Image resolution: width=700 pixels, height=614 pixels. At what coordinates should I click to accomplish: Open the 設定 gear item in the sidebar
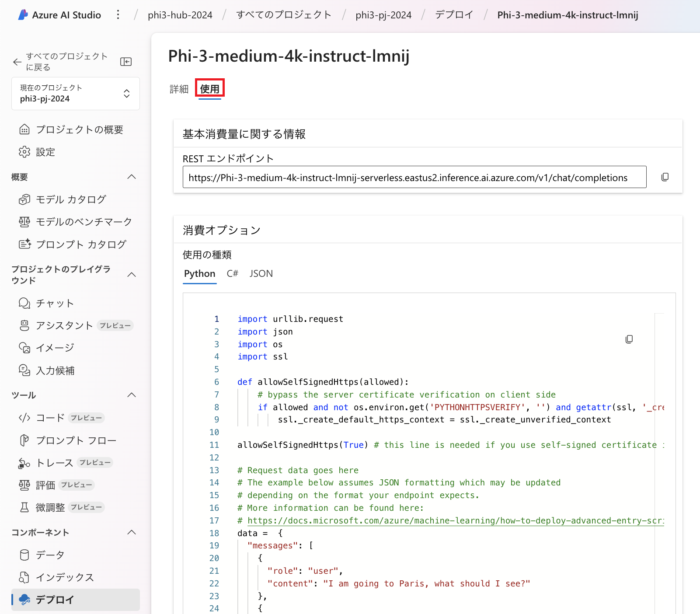pyautogui.click(x=45, y=152)
